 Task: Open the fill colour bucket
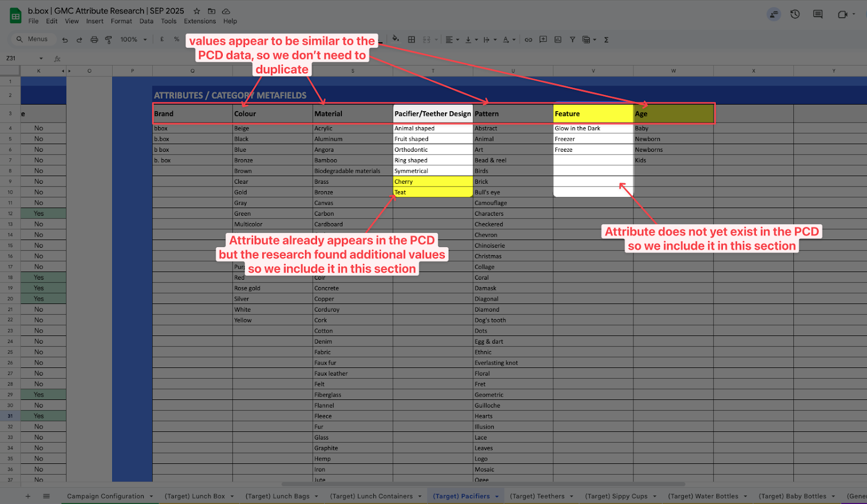(396, 39)
